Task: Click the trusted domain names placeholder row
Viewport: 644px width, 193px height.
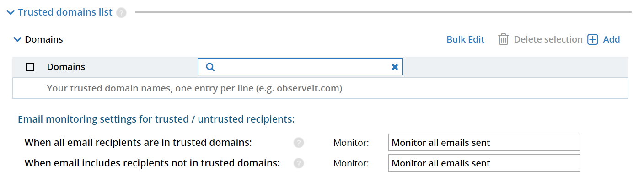Action: coord(194,88)
